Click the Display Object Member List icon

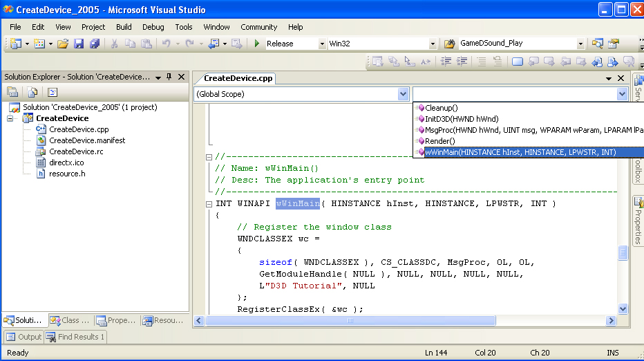(x=377, y=62)
